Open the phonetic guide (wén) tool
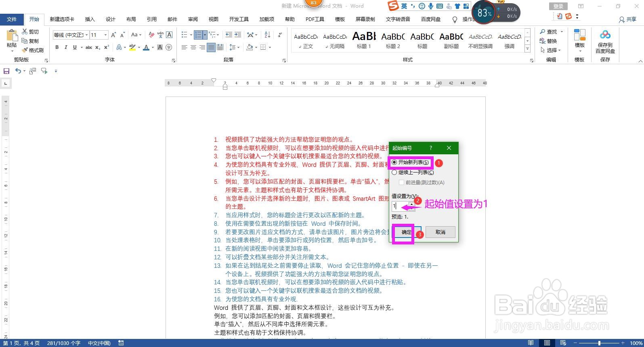 point(160,35)
